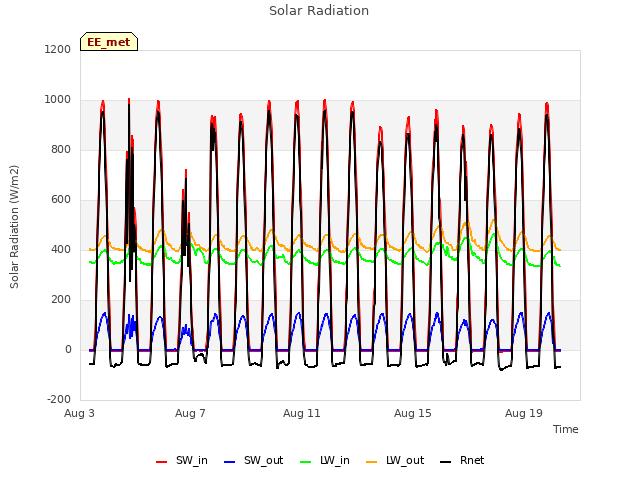Click the 600 y-axis tick label
The image size is (640, 480).
pyautogui.click(x=61, y=200)
